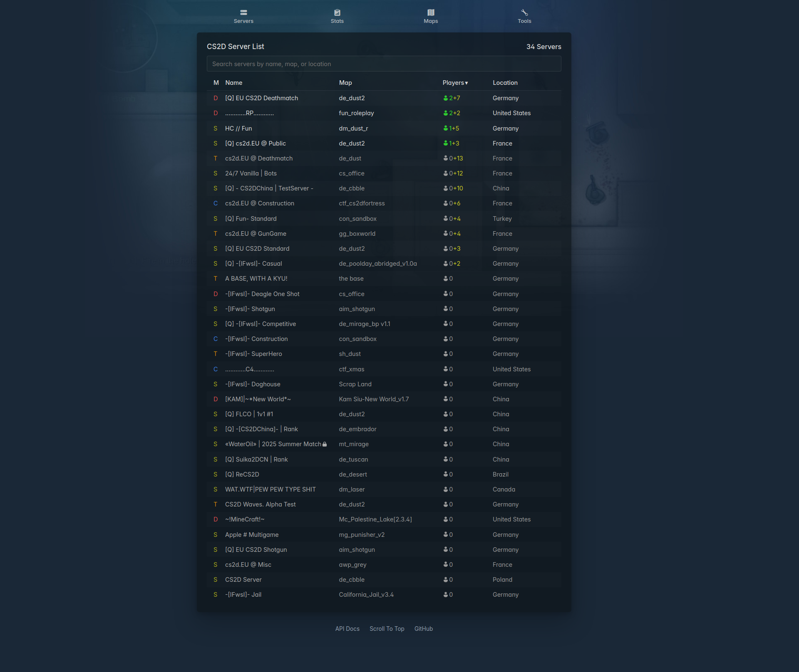799x672 pixels.
Task: Open the GitHub footer link
Action: [423, 629]
